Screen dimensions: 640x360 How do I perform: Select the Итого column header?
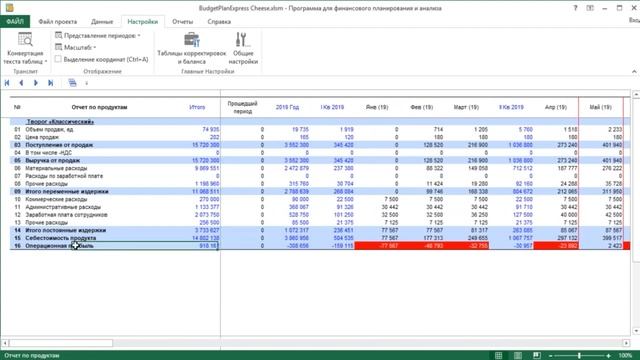197,107
